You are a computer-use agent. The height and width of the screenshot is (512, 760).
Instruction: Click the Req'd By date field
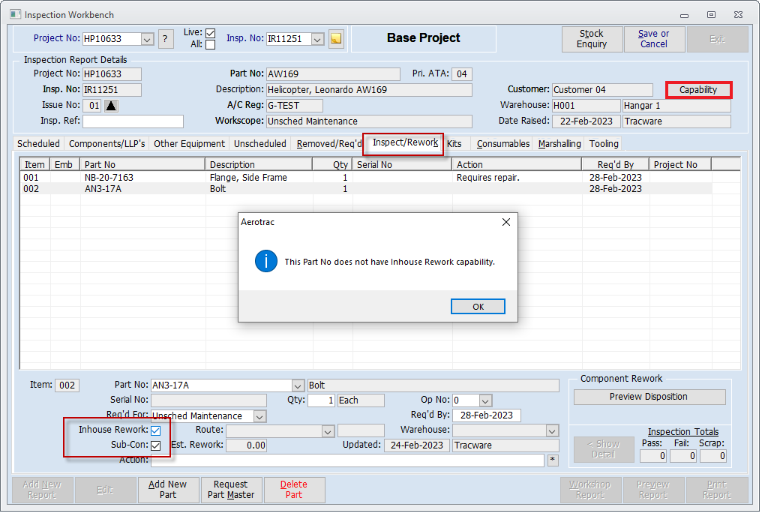tap(487, 416)
